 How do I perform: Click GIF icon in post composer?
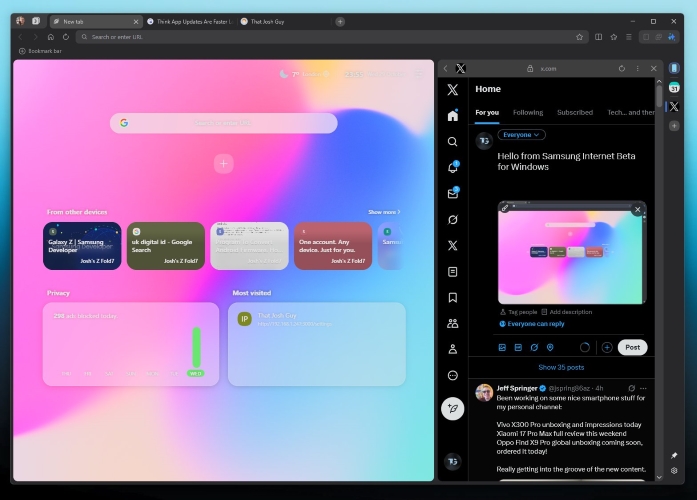(518, 348)
